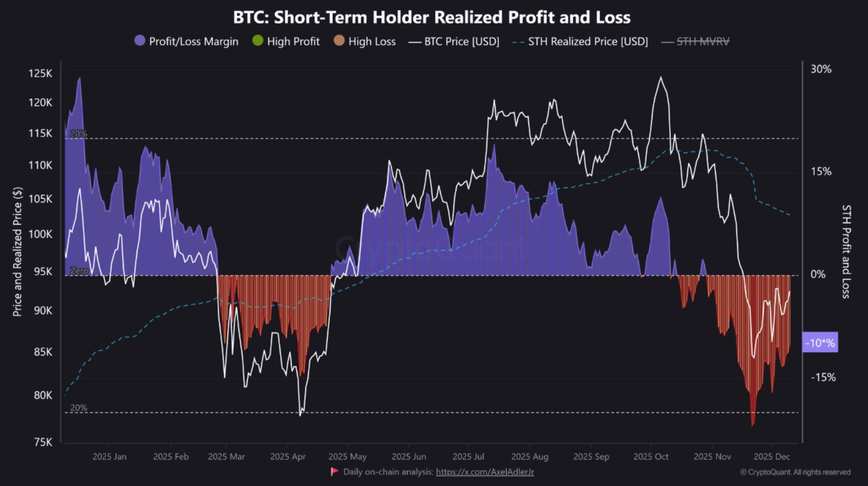Click the CryptoQuant copyright notice
This screenshot has width=868, height=486.
click(x=795, y=472)
